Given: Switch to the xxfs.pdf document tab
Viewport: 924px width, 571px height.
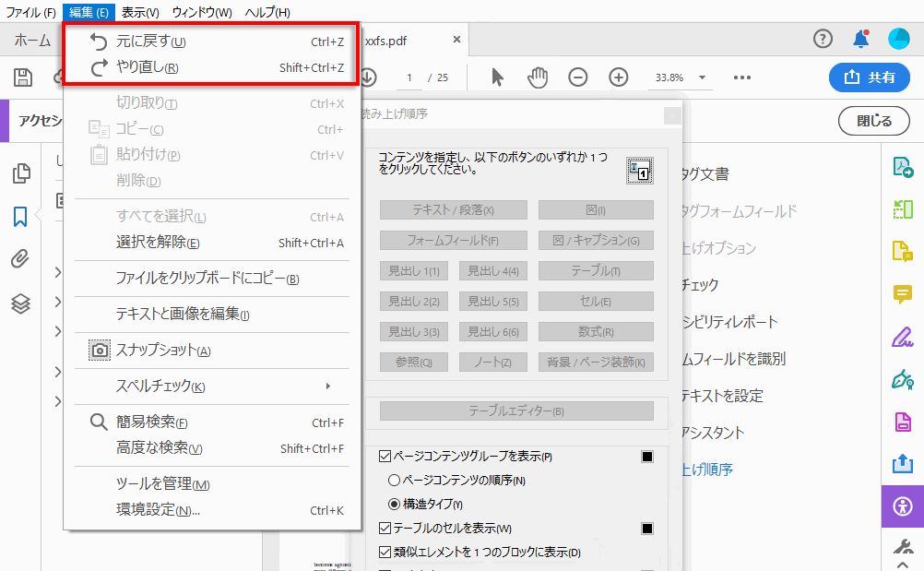Looking at the screenshot, I should pos(387,40).
